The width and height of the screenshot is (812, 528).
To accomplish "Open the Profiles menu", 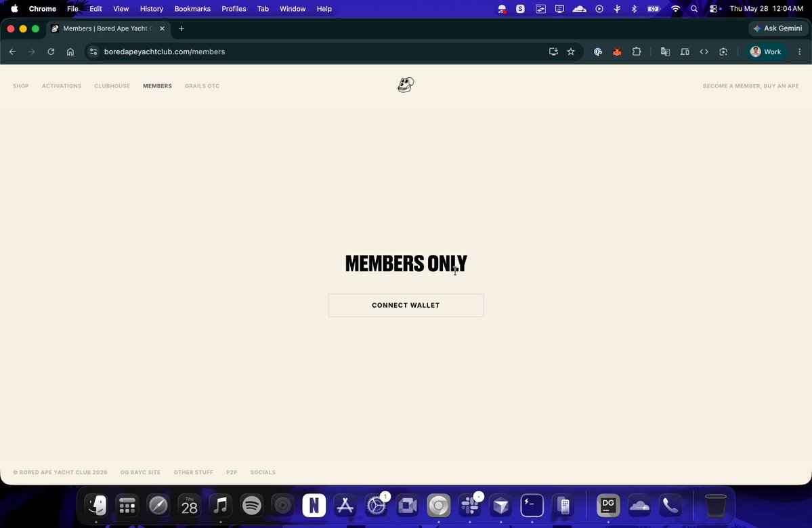I will click(234, 9).
